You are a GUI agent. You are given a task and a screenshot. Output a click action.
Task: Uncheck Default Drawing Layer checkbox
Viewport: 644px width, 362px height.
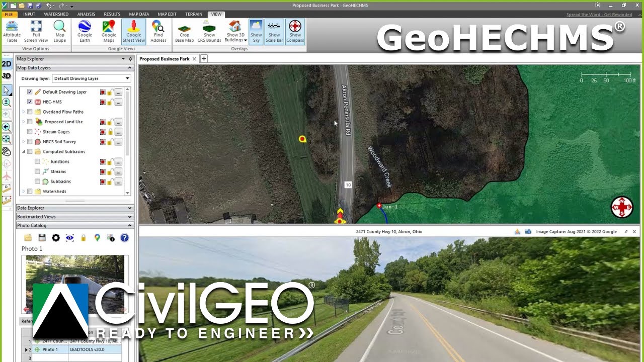coord(30,92)
